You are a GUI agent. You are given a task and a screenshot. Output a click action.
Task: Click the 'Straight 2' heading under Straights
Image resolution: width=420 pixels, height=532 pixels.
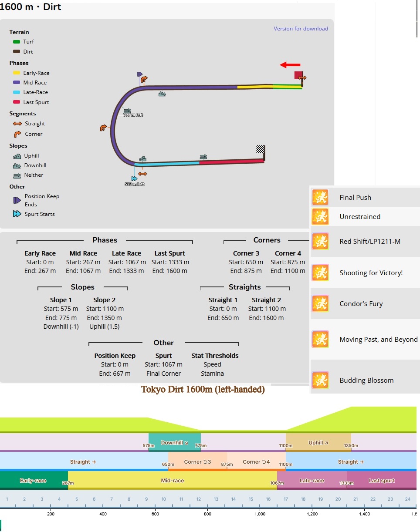pos(267,300)
